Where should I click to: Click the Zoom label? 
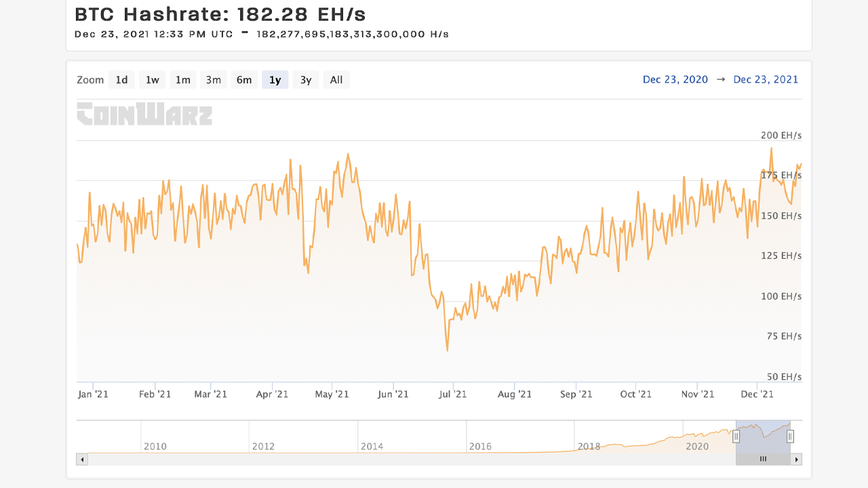point(90,80)
